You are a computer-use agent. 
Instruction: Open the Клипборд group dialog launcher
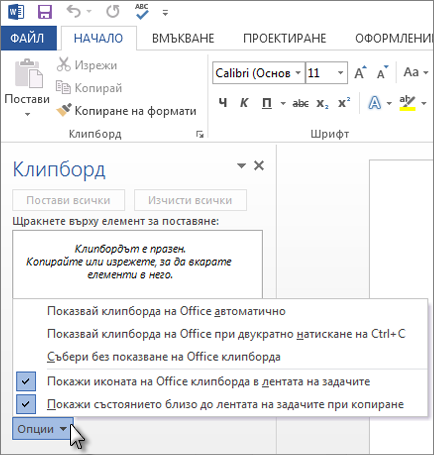(200, 134)
